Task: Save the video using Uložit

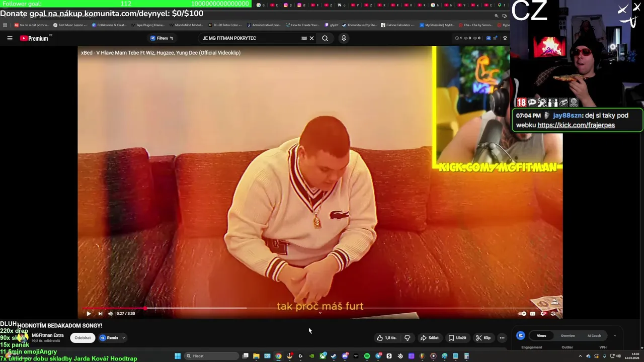Action: tap(457, 338)
